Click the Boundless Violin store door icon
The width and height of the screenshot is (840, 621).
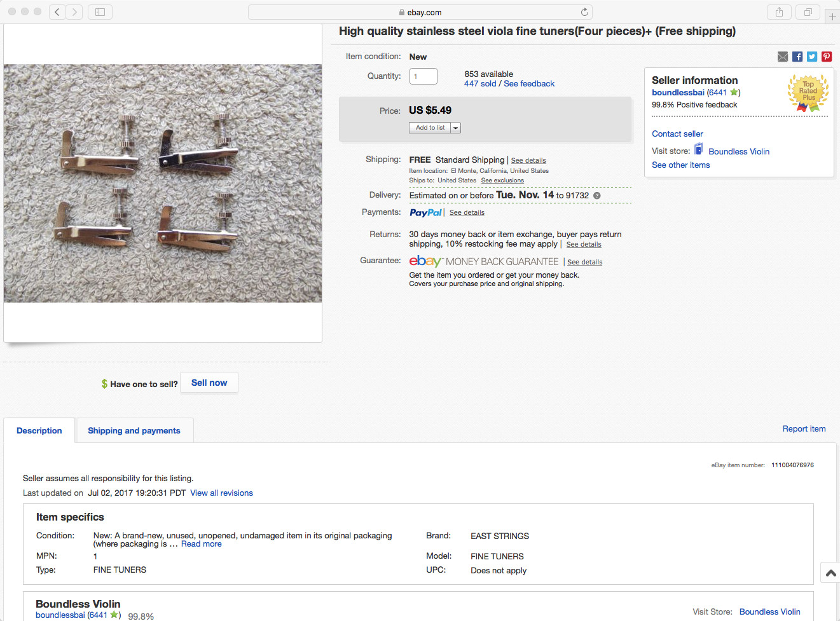tap(698, 149)
